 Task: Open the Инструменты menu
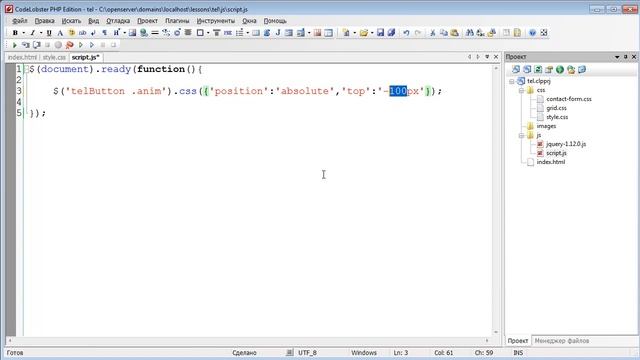click(216, 21)
